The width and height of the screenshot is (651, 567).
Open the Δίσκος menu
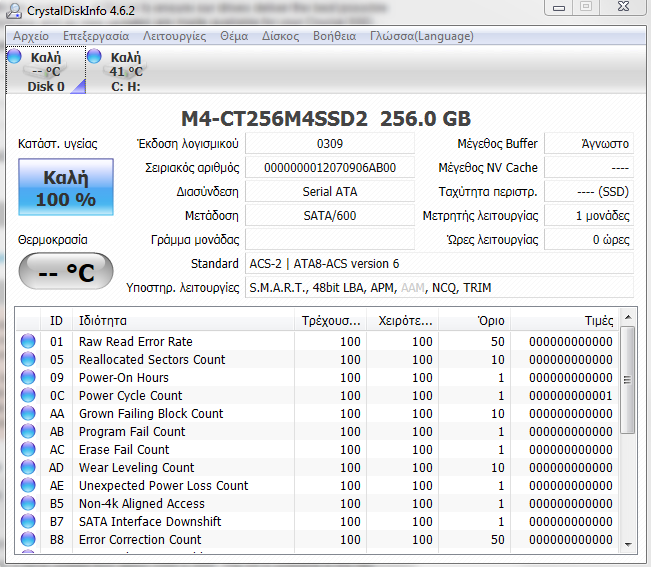[280, 36]
